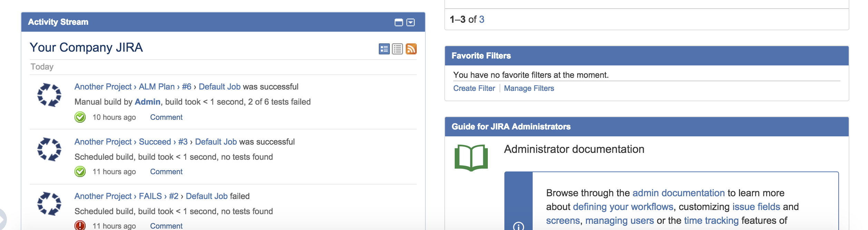The image size is (868, 230).
Task: Click Bamboo avatar icon for FAILS build
Action: pyautogui.click(x=49, y=204)
